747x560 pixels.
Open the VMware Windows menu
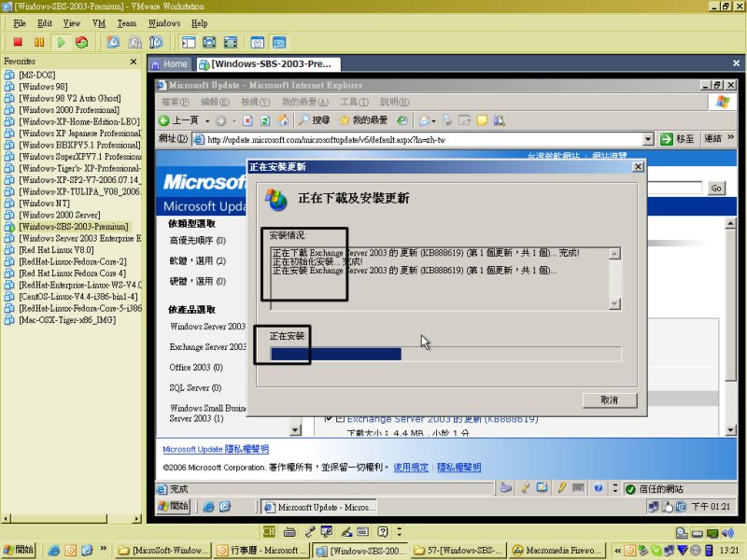[164, 23]
